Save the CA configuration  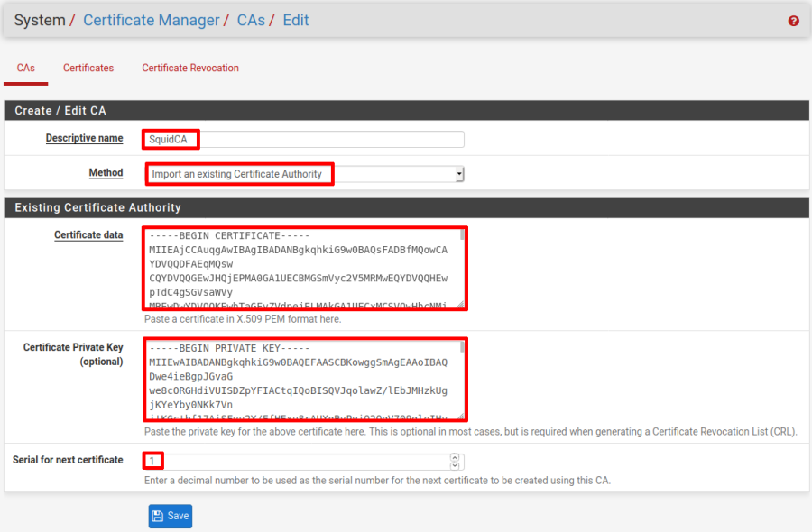coord(171,516)
